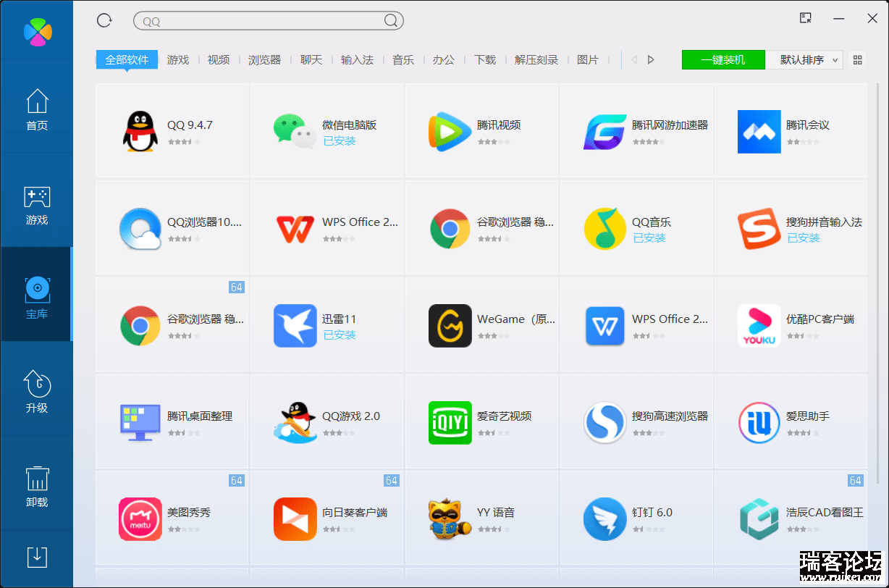Open the 腾讯会议 icon
This screenshot has width=889, height=588.
pyautogui.click(x=759, y=131)
